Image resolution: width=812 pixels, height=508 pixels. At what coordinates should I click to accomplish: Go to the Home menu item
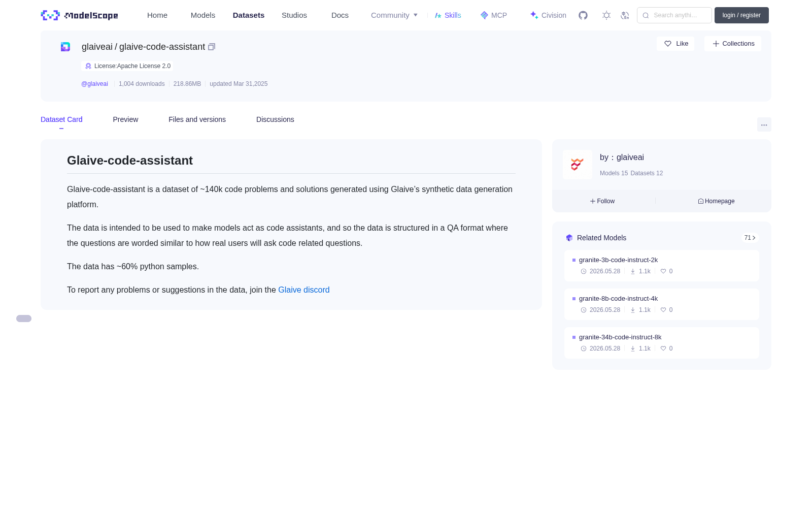tap(157, 15)
